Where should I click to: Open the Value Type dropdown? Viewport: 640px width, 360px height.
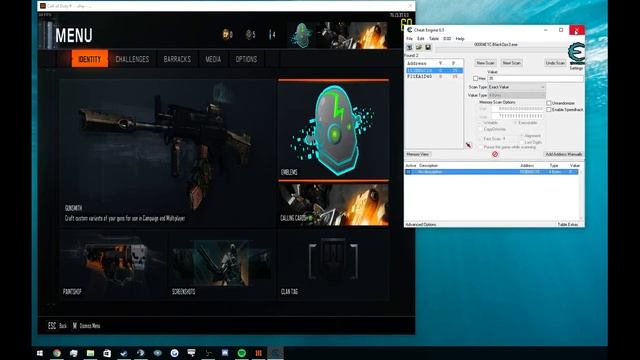pos(516,95)
